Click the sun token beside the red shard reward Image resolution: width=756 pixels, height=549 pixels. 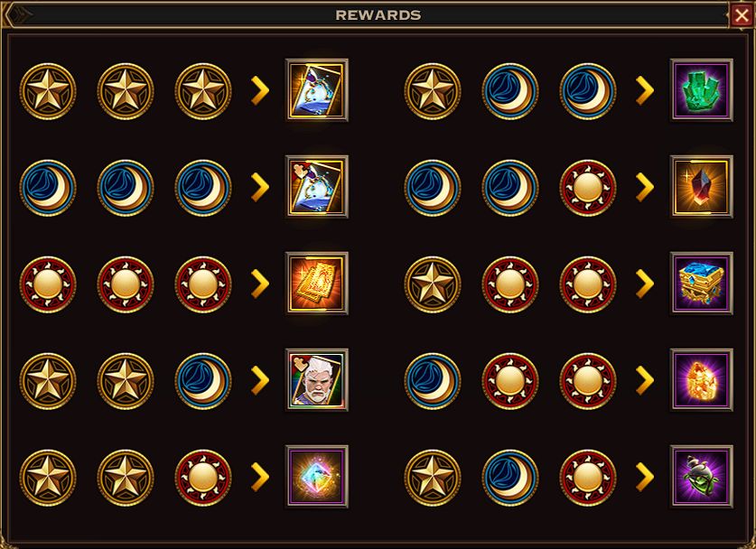pos(588,188)
